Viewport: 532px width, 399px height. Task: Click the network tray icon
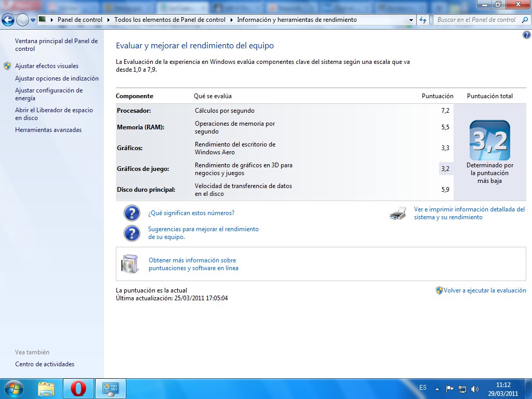[462, 389]
